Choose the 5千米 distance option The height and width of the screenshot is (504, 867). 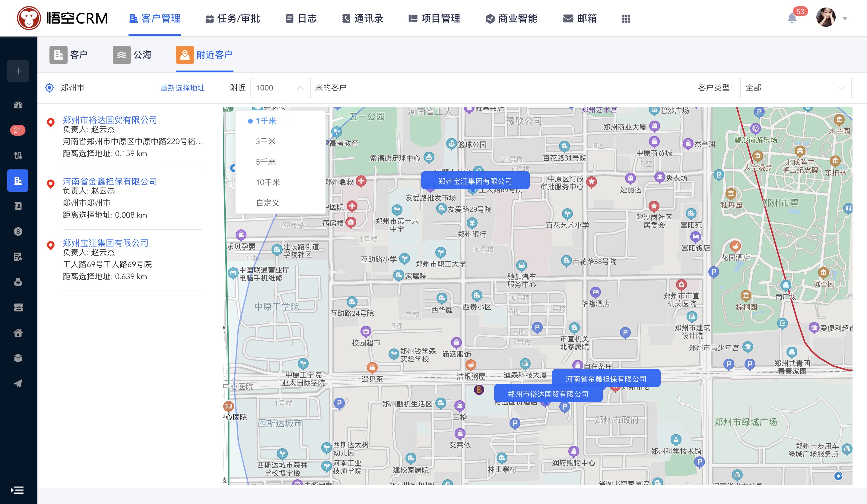(x=265, y=162)
